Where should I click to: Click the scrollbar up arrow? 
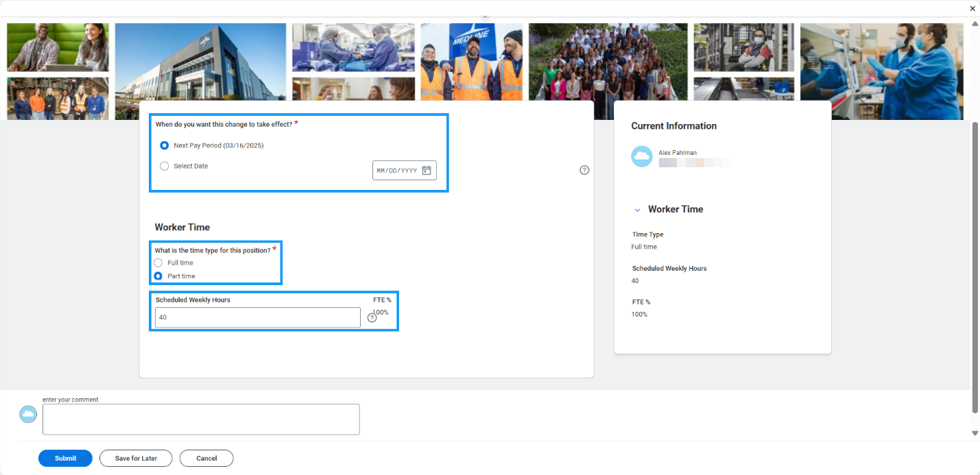(975, 23)
